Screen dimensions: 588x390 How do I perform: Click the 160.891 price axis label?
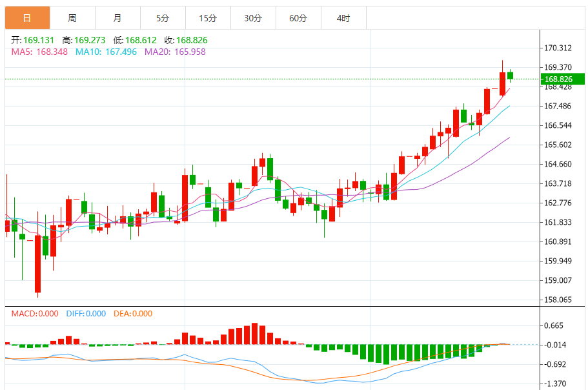pyautogui.click(x=558, y=241)
